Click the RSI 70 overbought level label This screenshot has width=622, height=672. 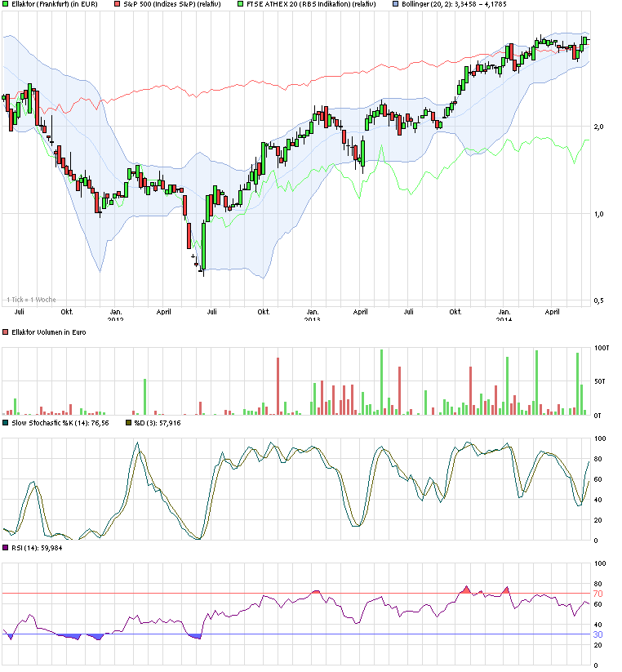(x=598, y=594)
